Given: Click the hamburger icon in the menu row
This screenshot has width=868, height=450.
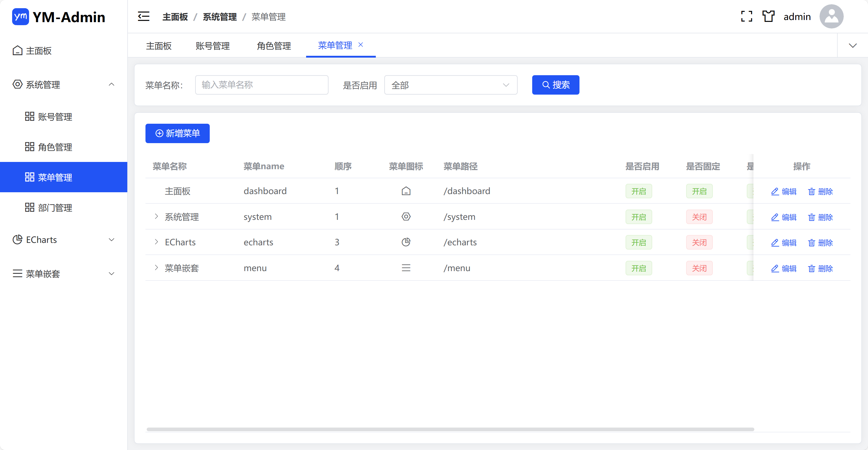Looking at the screenshot, I should [406, 268].
